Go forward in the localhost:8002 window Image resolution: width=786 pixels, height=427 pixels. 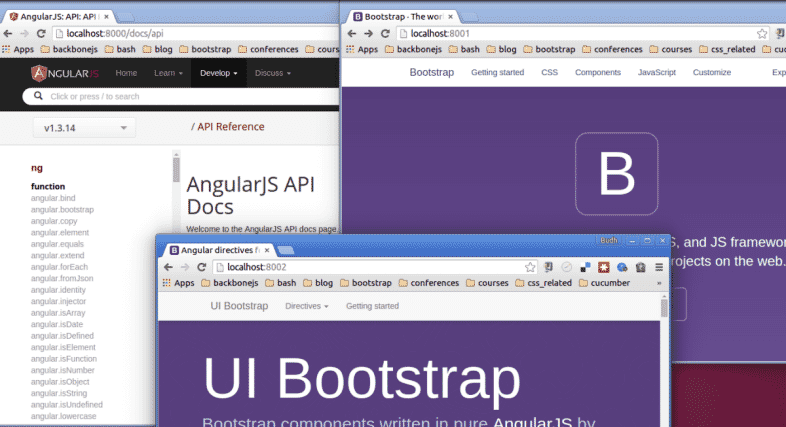(x=184, y=267)
